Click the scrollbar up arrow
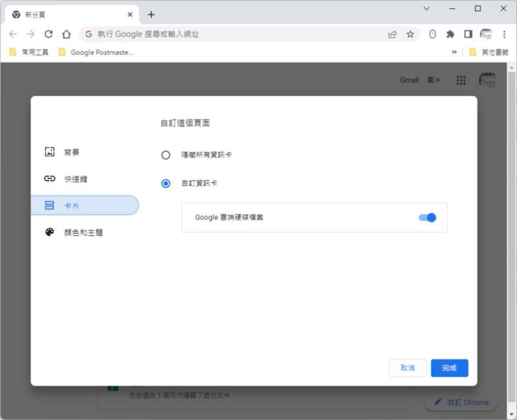 coord(511,68)
